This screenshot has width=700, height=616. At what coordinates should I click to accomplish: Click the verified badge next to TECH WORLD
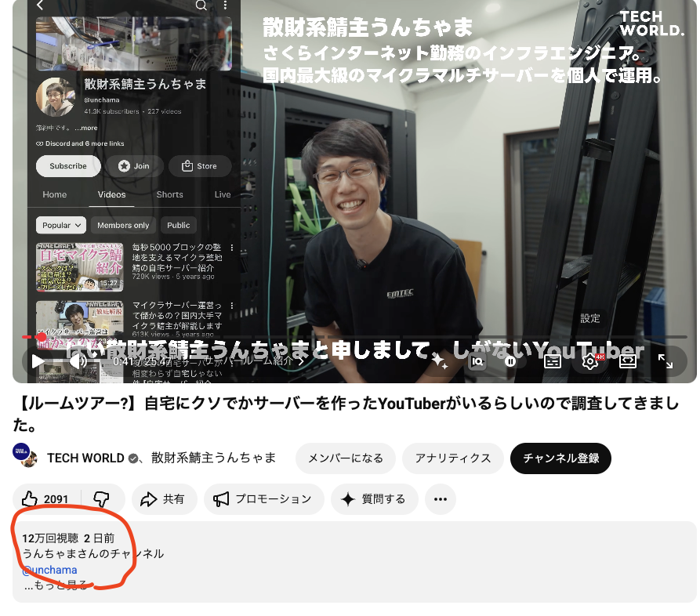tap(133, 458)
